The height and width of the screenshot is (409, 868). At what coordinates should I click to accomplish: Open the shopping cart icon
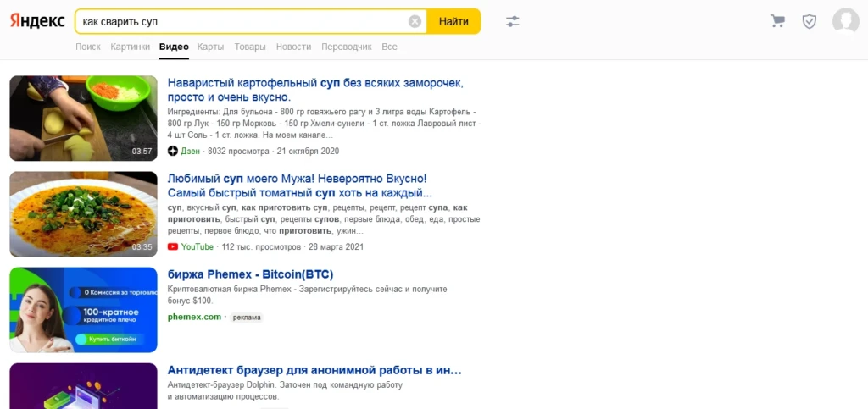click(x=778, y=21)
